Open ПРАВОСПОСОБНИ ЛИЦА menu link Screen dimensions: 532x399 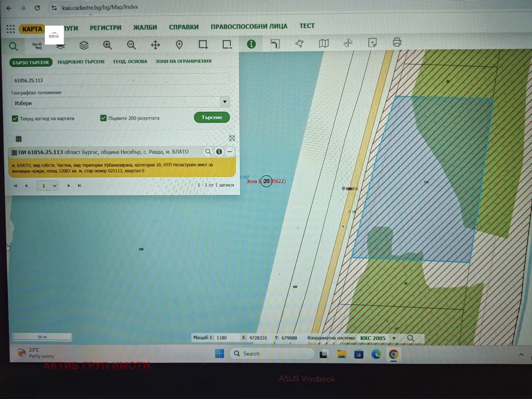(x=249, y=27)
